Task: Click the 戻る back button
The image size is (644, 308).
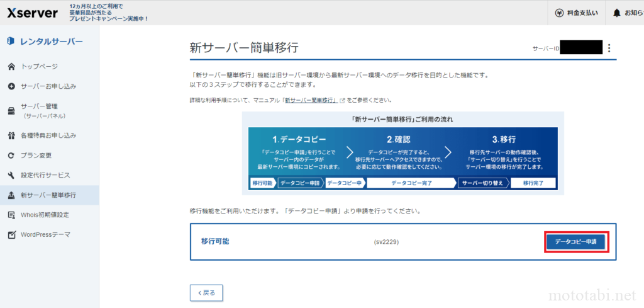Action: coord(206,293)
